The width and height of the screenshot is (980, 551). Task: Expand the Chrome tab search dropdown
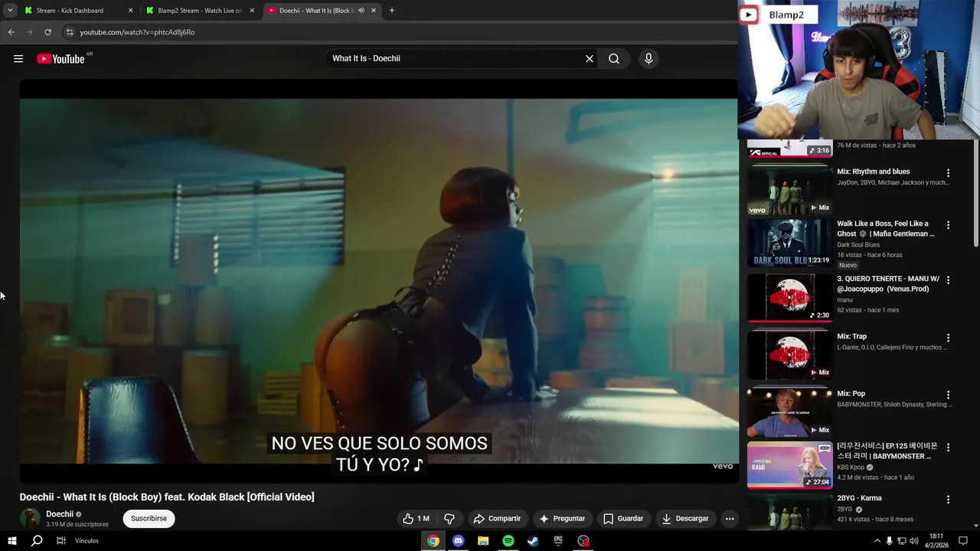point(10,11)
